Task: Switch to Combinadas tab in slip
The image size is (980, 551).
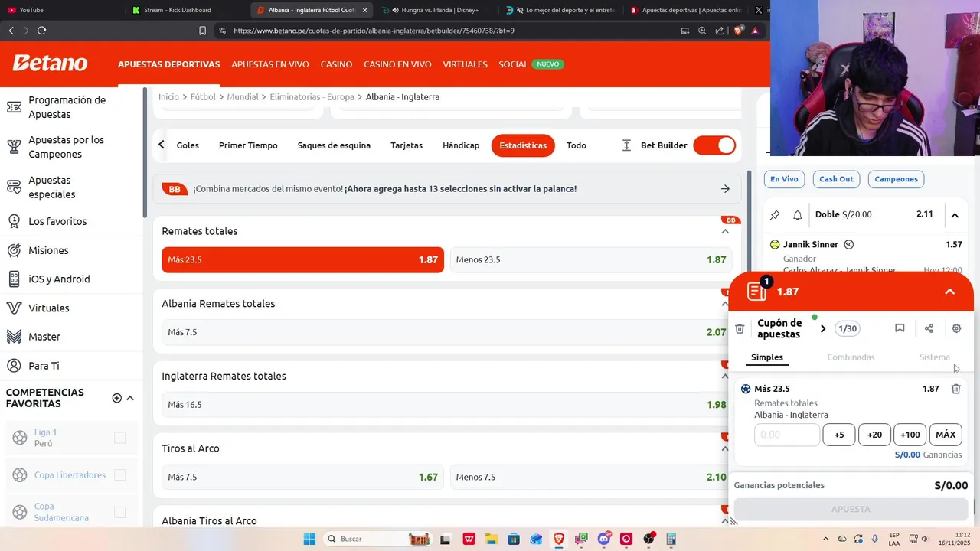Action: point(851,357)
